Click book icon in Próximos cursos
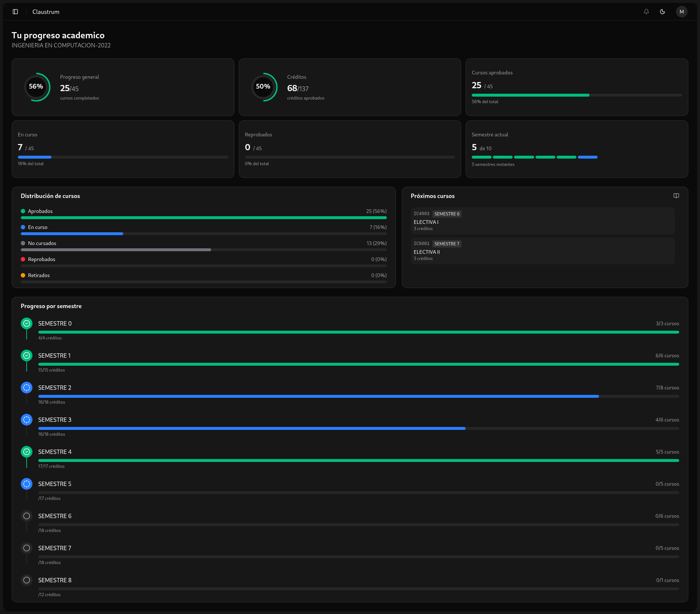The height and width of the screenshot is (614, 700). (676, 196)
